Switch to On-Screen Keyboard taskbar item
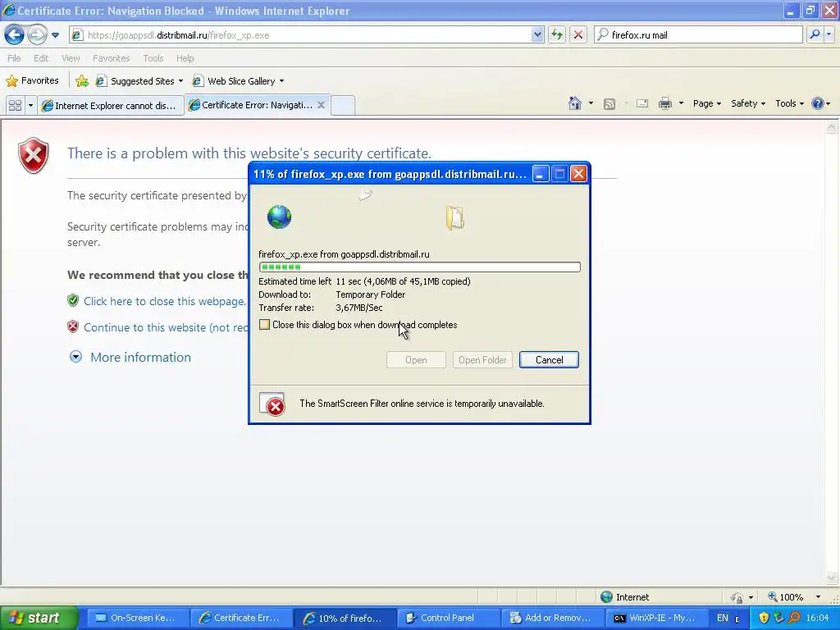The width and height of the screenshot is (840, 630). 138,618
